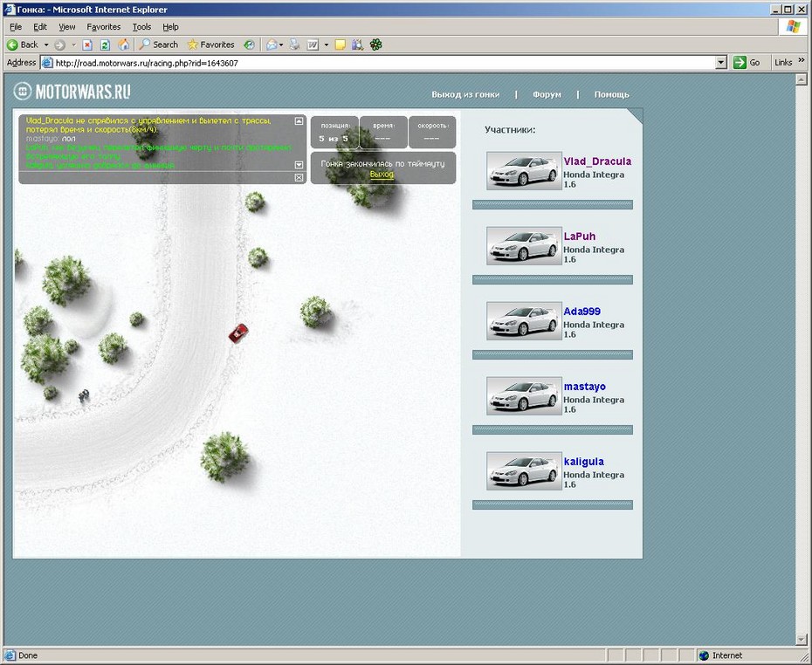This screenshot has width=812, height=665.
Task: Open LaPuh's profile link
Action: click(580, 237)
